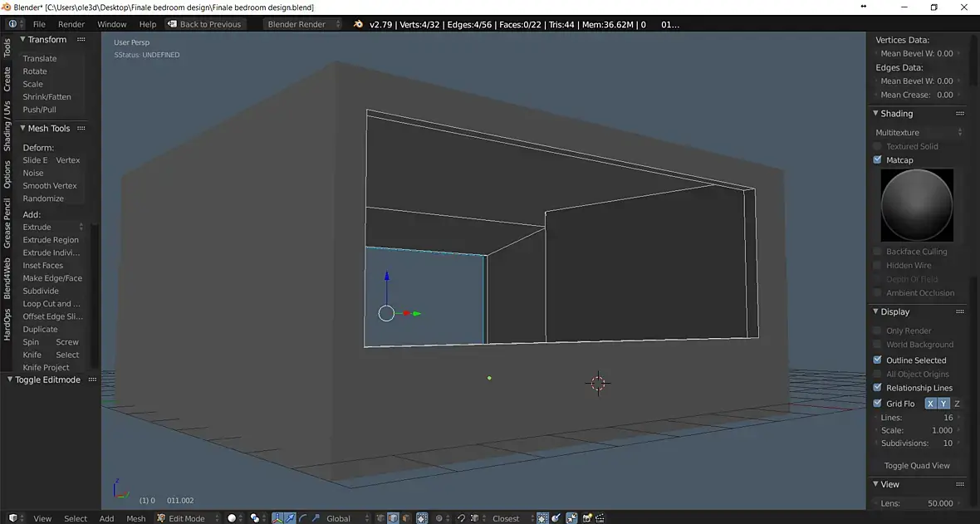This screenshot has width=980, height=524.
Task: Toggle the snap magnet icon
Action: [461, 518]
